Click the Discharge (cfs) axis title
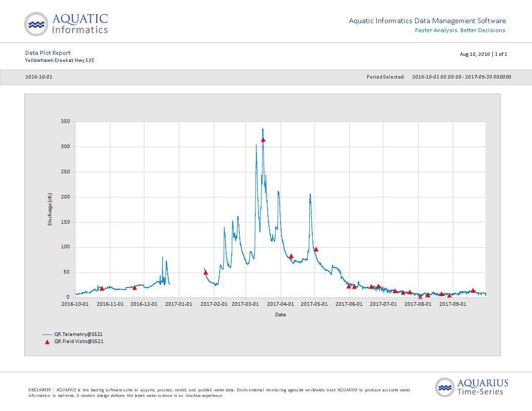532x411 pixels. coord(50,209)
